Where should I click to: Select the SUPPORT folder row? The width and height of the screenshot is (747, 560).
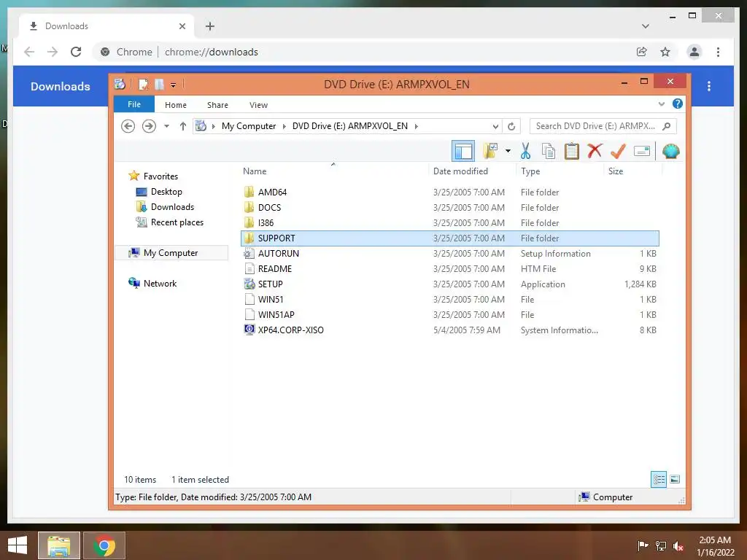(450, 238)
